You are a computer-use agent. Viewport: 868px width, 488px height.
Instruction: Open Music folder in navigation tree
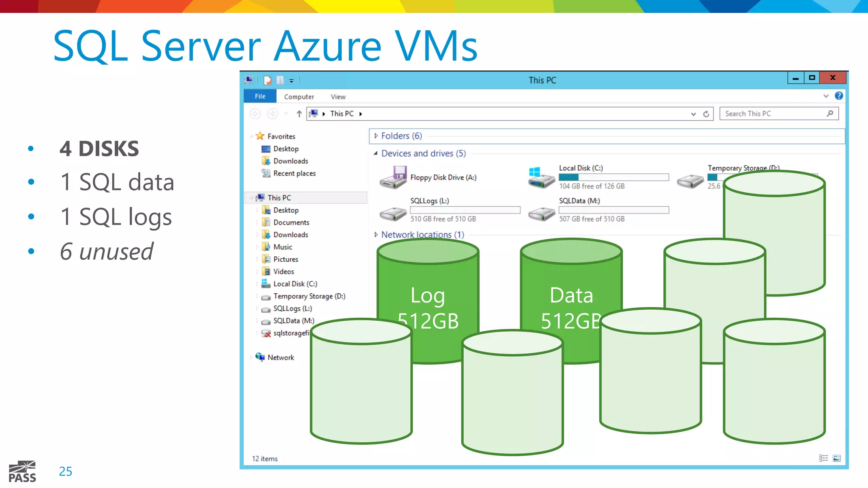point(283,247)
